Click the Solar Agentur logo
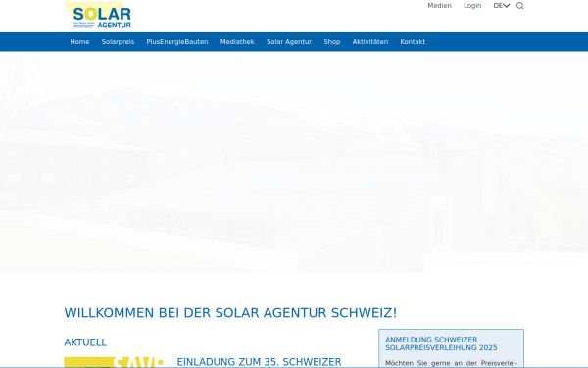Screen dimensions: 588x368 click(x=98, y=16)
